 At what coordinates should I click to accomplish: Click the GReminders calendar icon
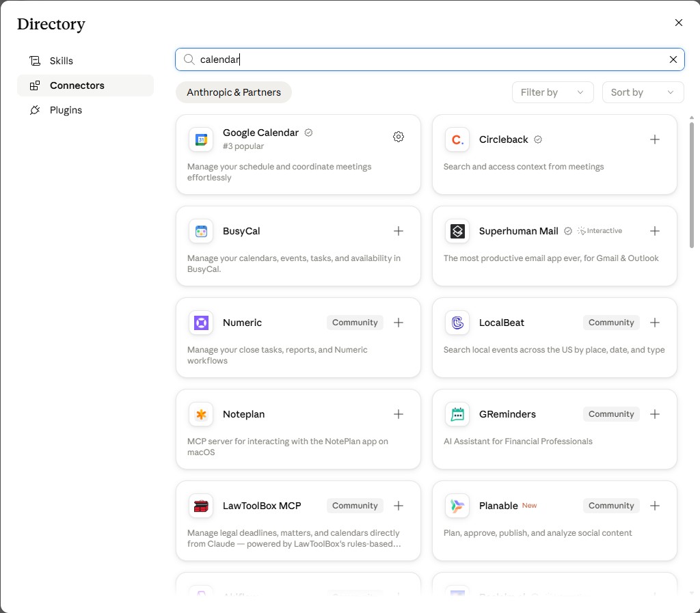(457, 414)
